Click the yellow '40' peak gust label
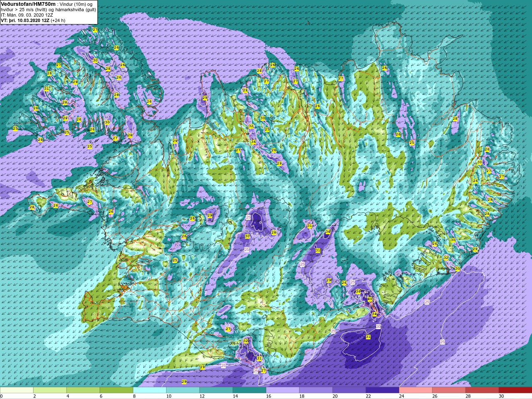 point(370,299)
